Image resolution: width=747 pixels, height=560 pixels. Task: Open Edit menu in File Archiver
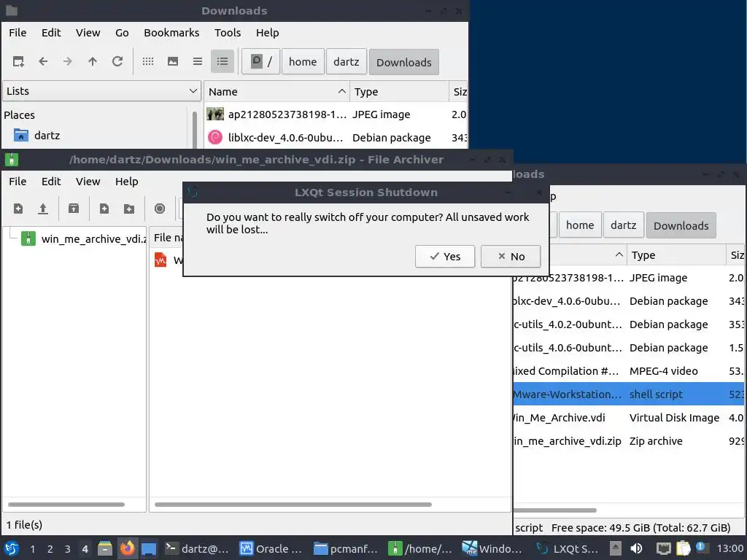[51, 182]
